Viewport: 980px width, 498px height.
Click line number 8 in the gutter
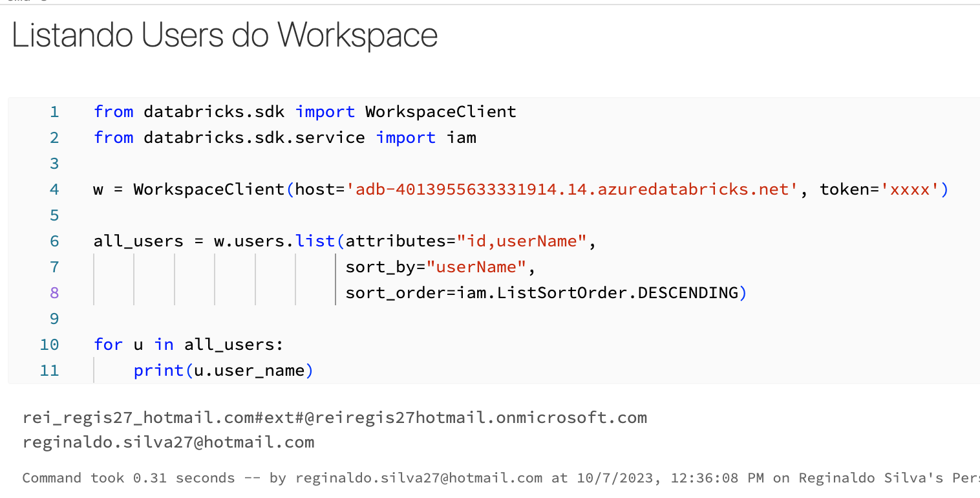click(x=54, y=293)
